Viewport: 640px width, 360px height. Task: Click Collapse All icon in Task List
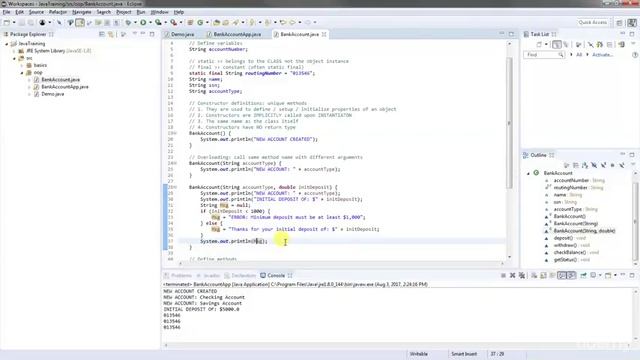(610, 44)
